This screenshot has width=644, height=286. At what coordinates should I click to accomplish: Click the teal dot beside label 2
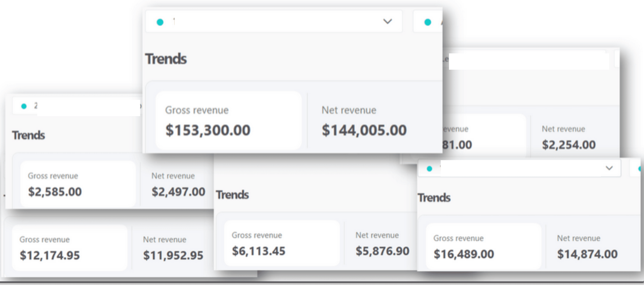click(x=24, y=106)
